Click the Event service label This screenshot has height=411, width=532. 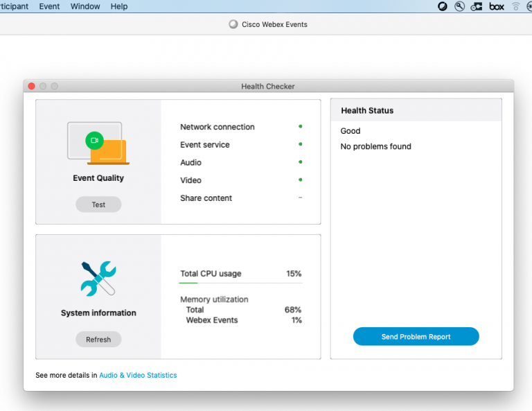tap(205, 145)
